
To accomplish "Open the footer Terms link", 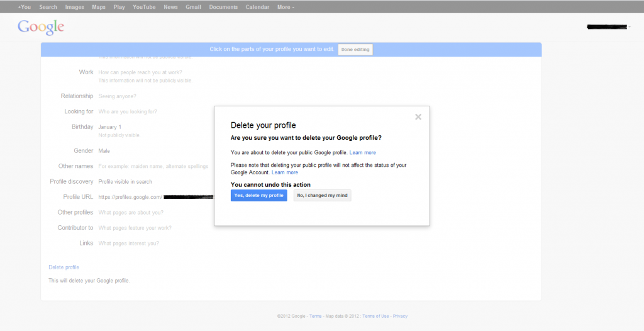I will (316, 316).
